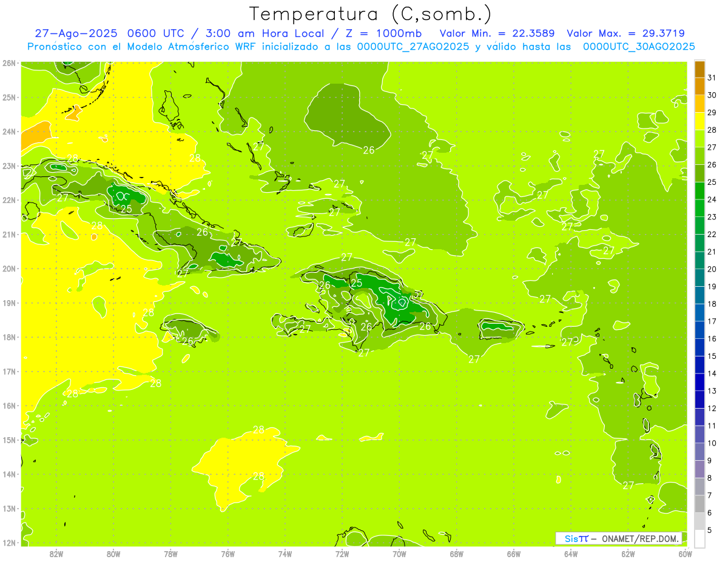This screenshot has height=562, width=728.
Task: Click the 'Valor Max. = 29.3719' text
Action: (625, 33)
